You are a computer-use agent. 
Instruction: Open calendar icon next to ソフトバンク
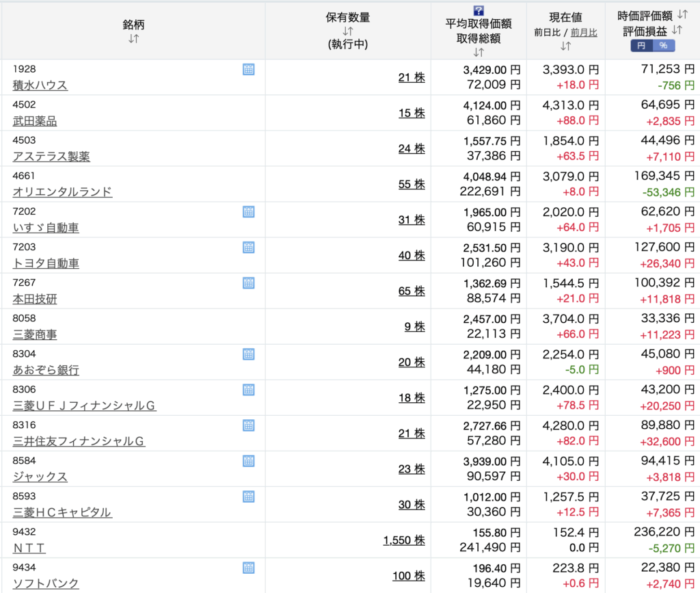[x=248, y=567]
